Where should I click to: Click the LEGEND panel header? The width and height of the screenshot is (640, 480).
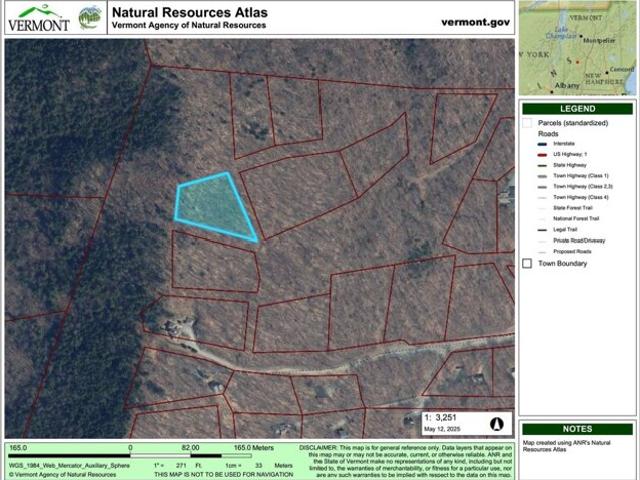click(x=577, y=108)
